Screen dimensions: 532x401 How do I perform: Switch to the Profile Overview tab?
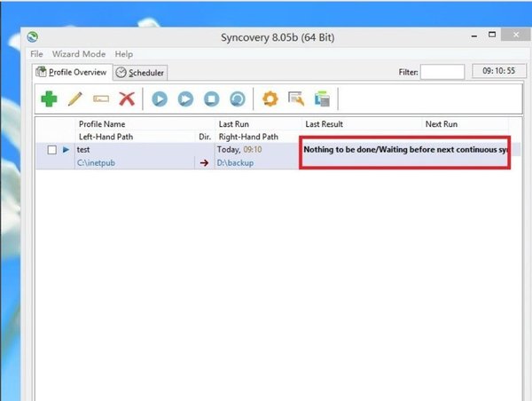(72, 72)
